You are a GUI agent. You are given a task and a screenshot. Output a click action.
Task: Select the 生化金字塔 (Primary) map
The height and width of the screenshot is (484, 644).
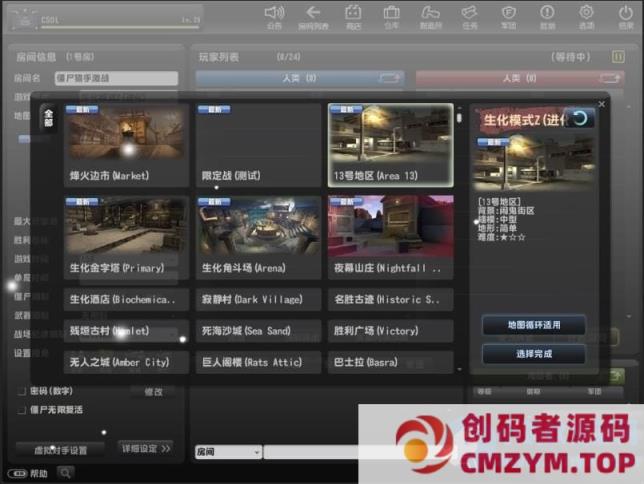[x=126, y=237]
